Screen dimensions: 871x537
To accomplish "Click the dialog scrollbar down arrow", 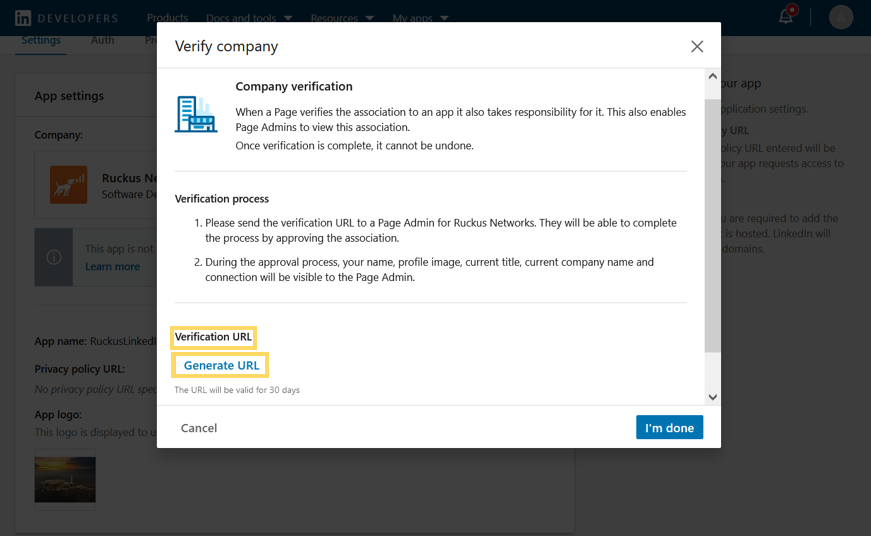I will coord(713,397).
